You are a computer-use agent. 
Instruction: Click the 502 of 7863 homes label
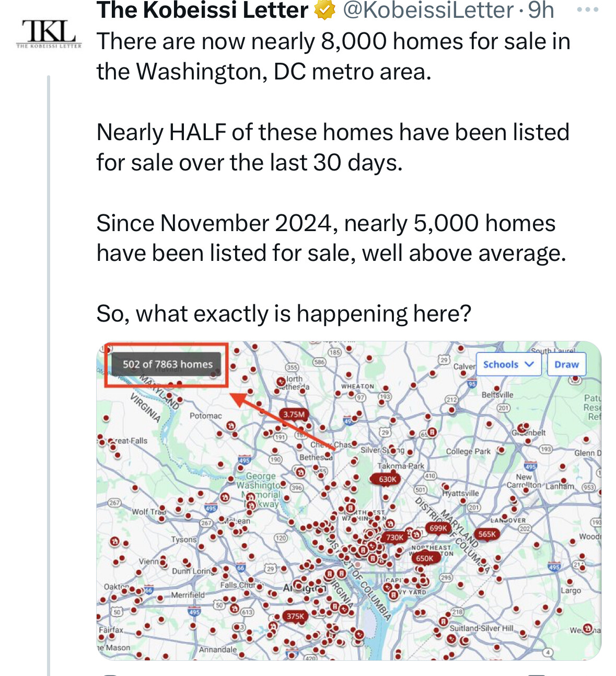pyautogui.click(x=168, y=364)
